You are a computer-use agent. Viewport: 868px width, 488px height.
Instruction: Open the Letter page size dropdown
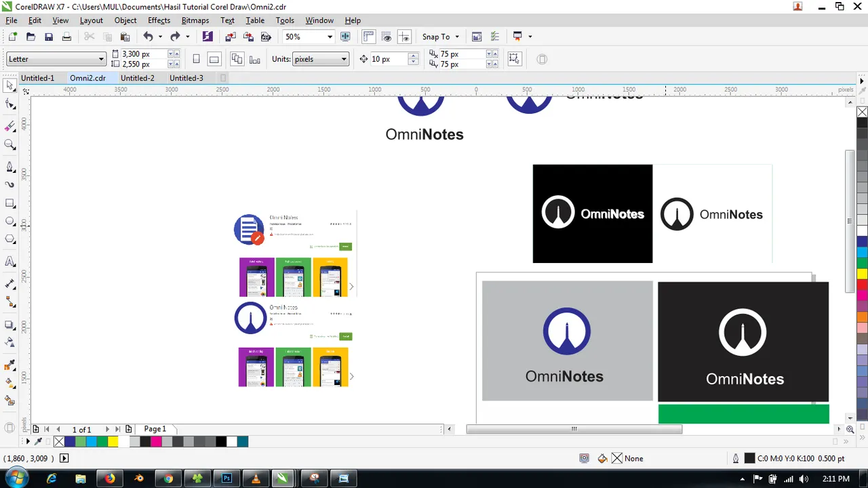(x=101, y=59)
